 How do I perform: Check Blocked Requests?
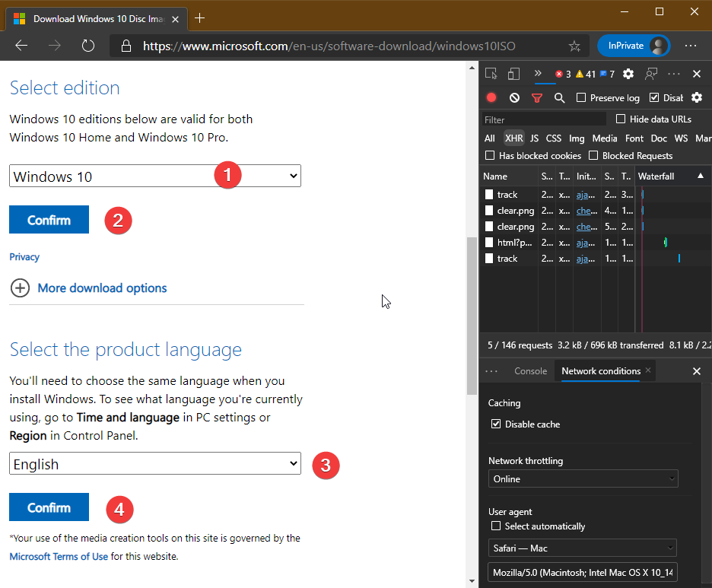[x=593, y=156]
